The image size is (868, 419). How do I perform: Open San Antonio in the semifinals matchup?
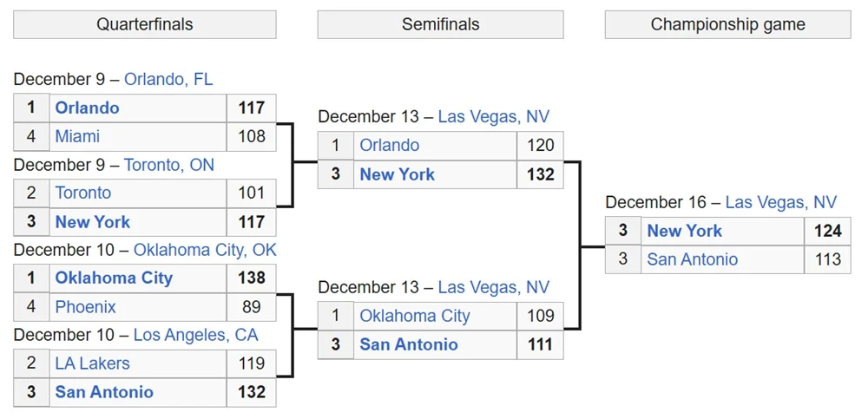click(x=409, y=344)
